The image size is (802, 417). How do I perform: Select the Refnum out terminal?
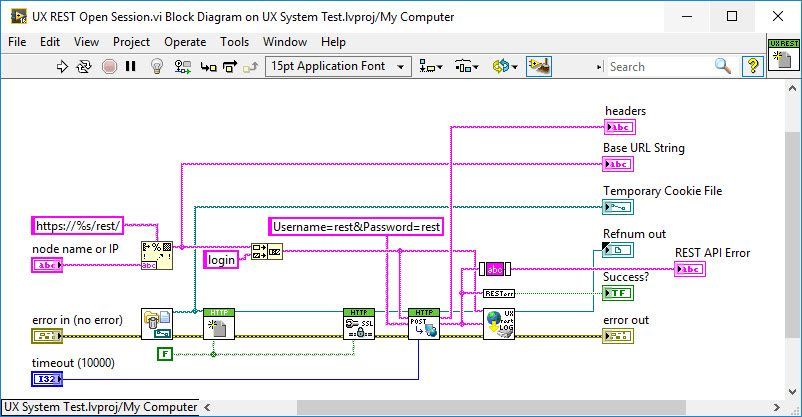pos(618,250)
